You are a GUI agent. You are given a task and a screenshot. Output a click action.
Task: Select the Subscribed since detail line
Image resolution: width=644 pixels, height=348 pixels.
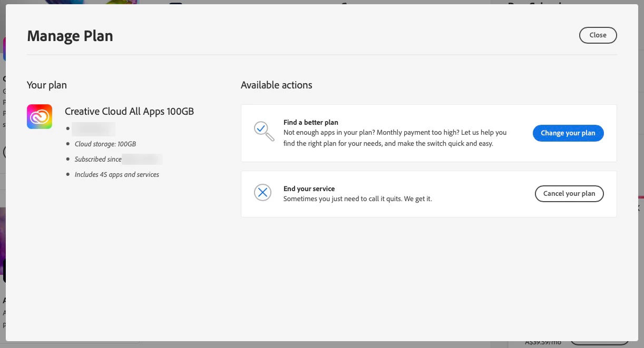click(98, 159)
